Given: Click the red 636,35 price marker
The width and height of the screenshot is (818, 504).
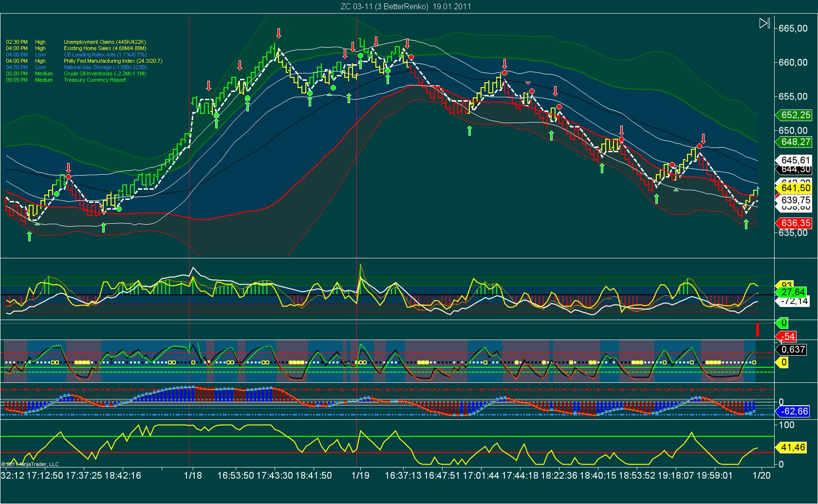Looking at the screenshot, I should [x=794, y=223].
